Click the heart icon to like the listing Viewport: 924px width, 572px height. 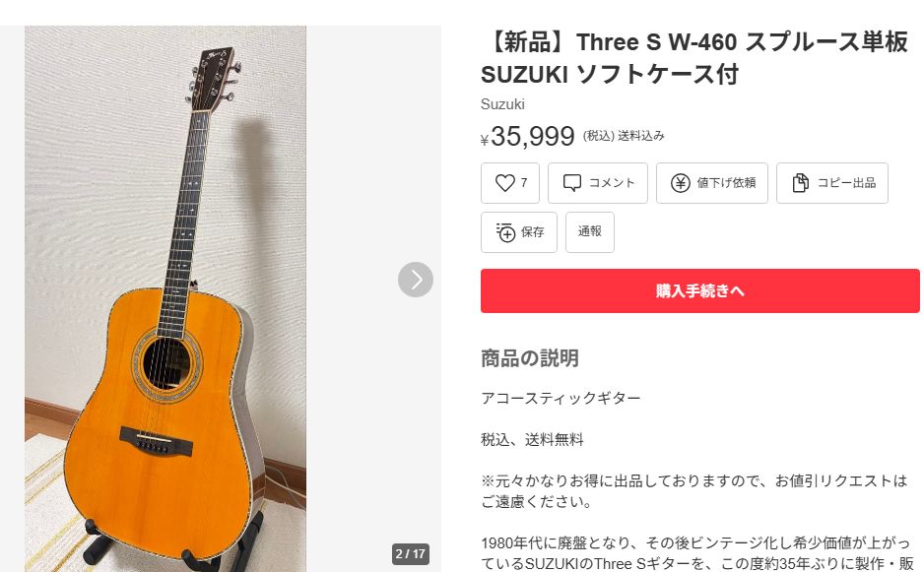point(504,183)
